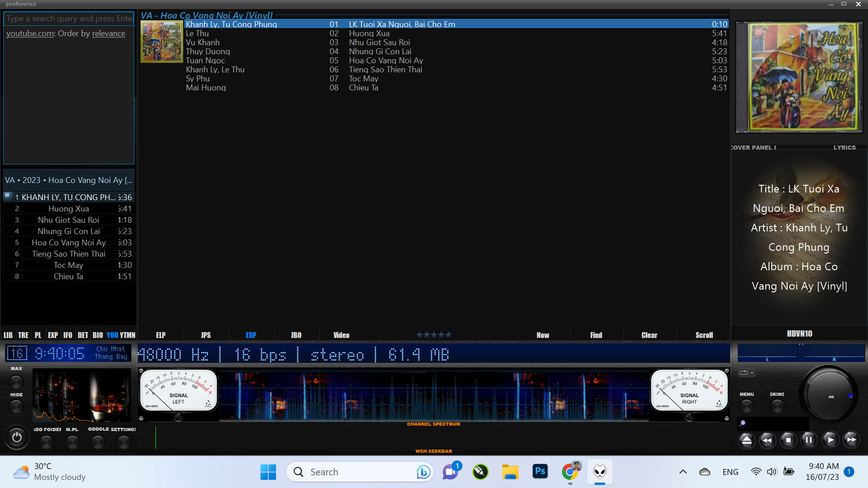
Task: Open File Explorer from the taskbar
Action: coord(510,472)
